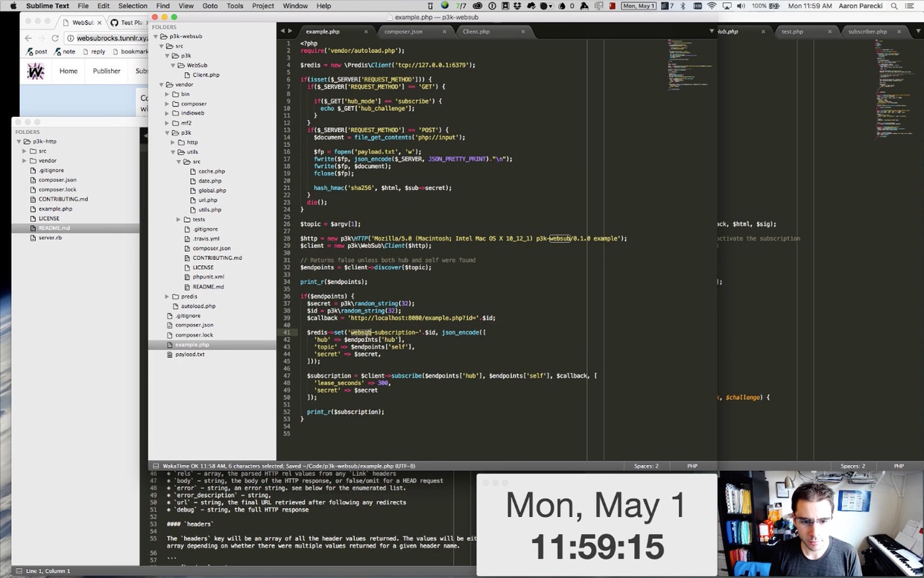Reload the page in the Chrome window

(55, 38)
